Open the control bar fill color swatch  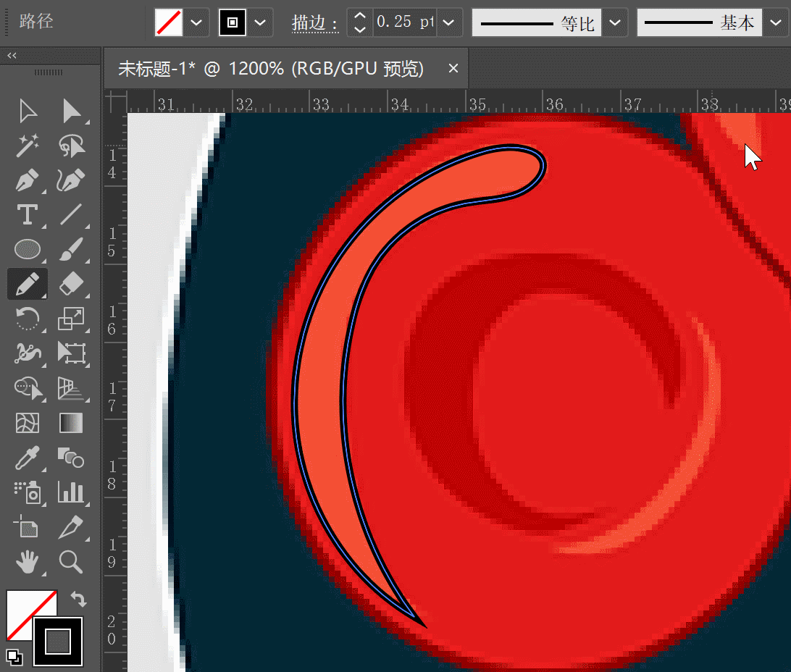click(169, 22)
